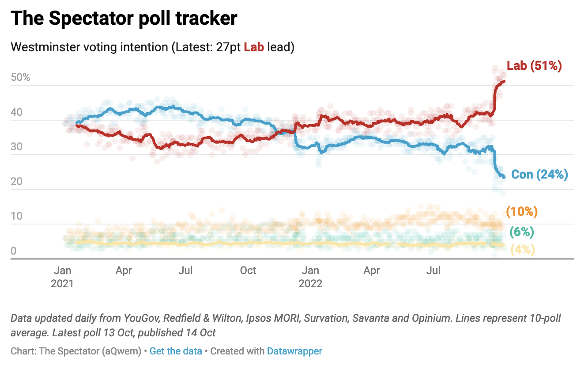The width and height of the screenshot is (588, 373).
Task: Click the "Get the data" link
Action: (x=176, y=351)
